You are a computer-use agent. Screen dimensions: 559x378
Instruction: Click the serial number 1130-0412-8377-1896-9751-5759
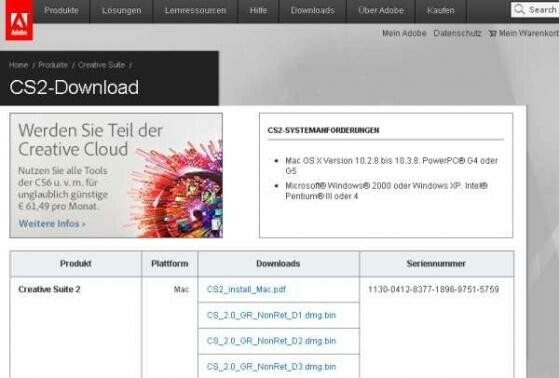coord(434,289)
